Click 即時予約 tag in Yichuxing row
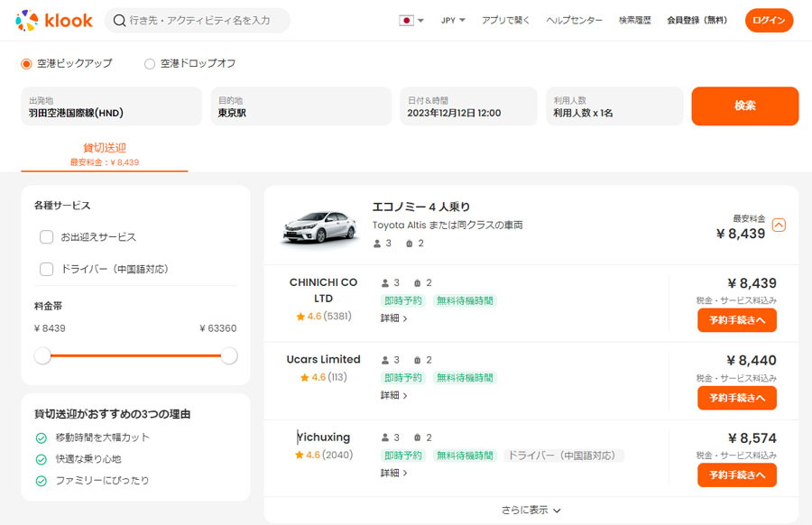812x525 pixels. (x=403, y=456)
